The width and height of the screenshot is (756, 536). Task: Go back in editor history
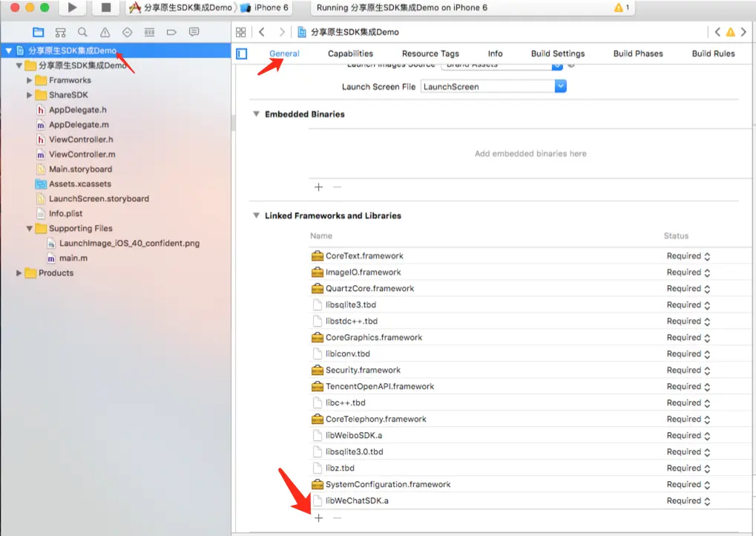click(262, 33)
